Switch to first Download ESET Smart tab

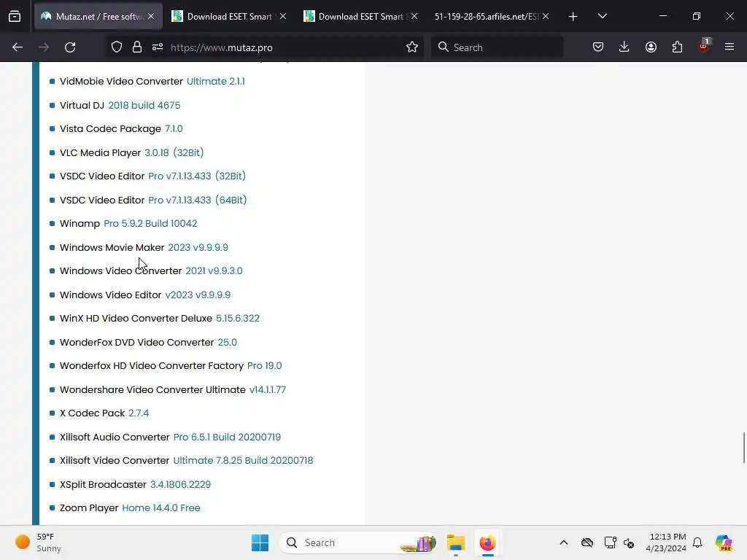point(229,16)
